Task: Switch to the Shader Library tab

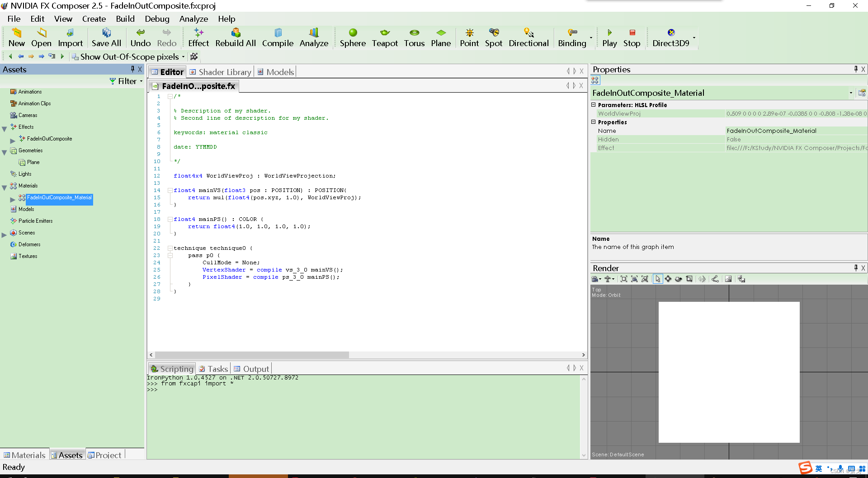Action: point(224,71)
